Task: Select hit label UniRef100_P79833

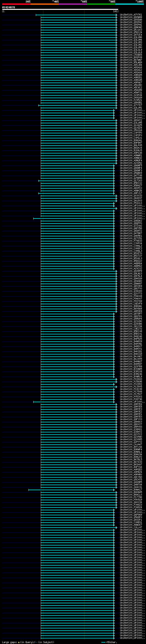Action: [x=131, y=241]
